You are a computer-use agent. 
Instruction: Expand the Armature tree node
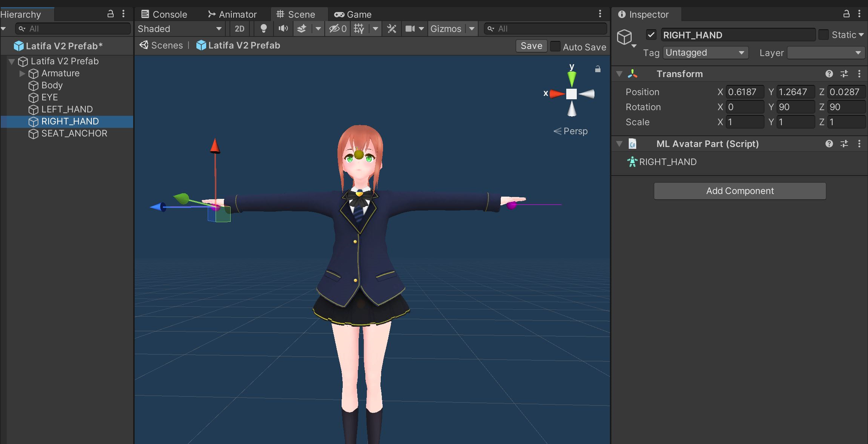coord(22,73)
